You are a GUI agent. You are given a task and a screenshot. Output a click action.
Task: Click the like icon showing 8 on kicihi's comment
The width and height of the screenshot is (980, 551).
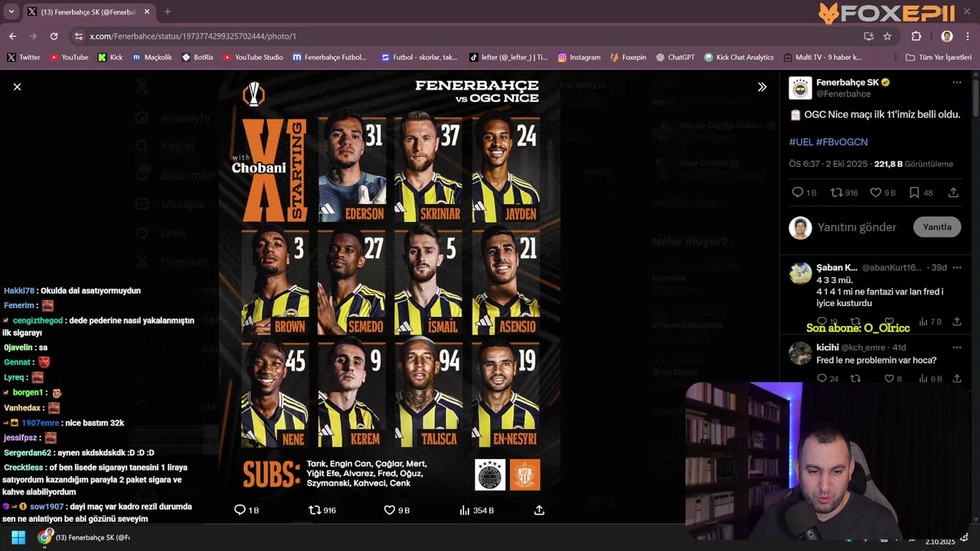[x=889, y=378]
